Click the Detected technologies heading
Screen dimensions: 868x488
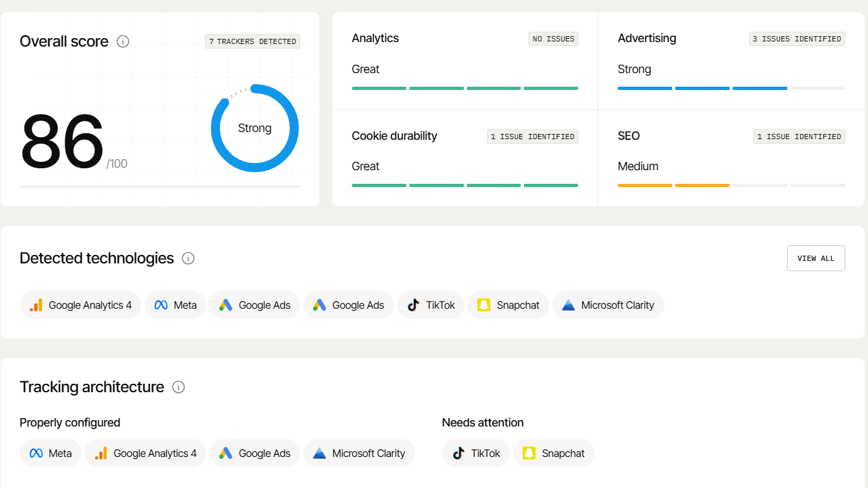pos(97,258)
